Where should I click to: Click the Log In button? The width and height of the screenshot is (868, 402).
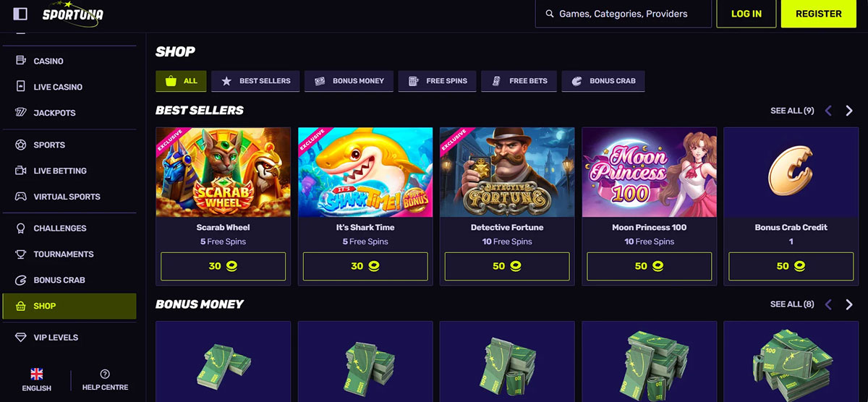point(746,14)
